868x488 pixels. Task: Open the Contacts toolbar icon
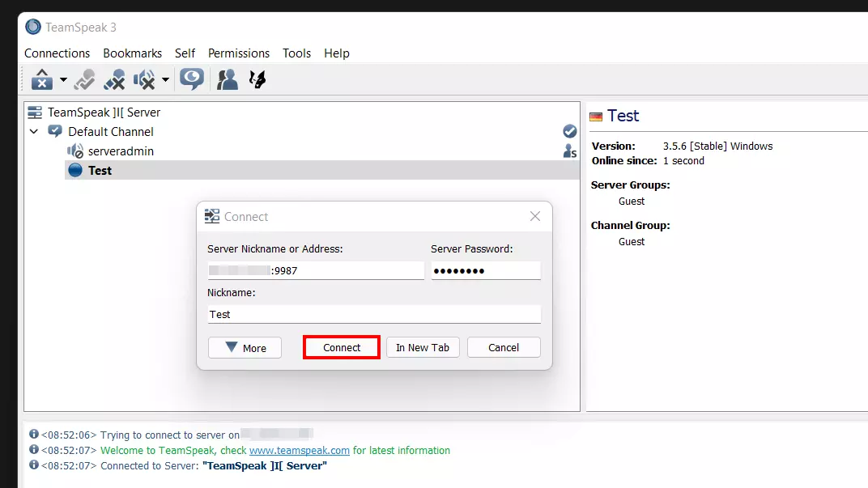coord(227,79)
